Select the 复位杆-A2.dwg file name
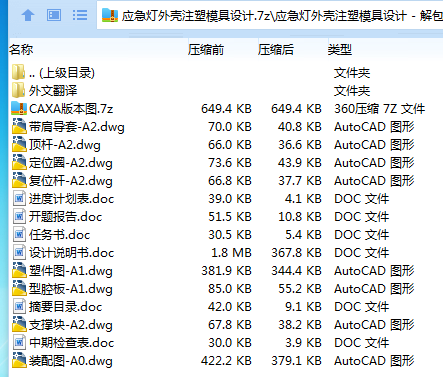Viewport: 443px width, 377px height. (71, 181)
